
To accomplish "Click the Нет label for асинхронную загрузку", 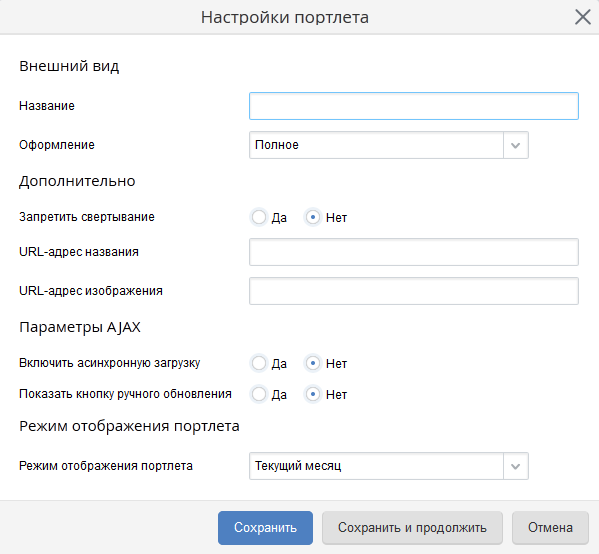I will [x=336, y=364].
